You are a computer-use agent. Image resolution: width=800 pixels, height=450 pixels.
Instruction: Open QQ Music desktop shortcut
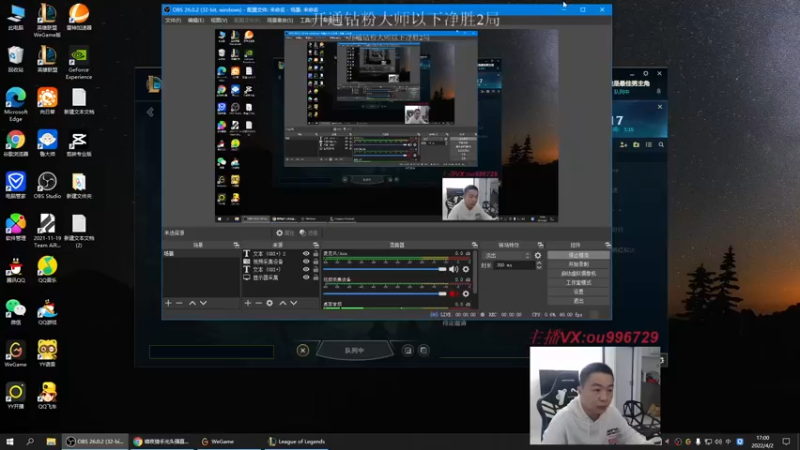[47, 270]
